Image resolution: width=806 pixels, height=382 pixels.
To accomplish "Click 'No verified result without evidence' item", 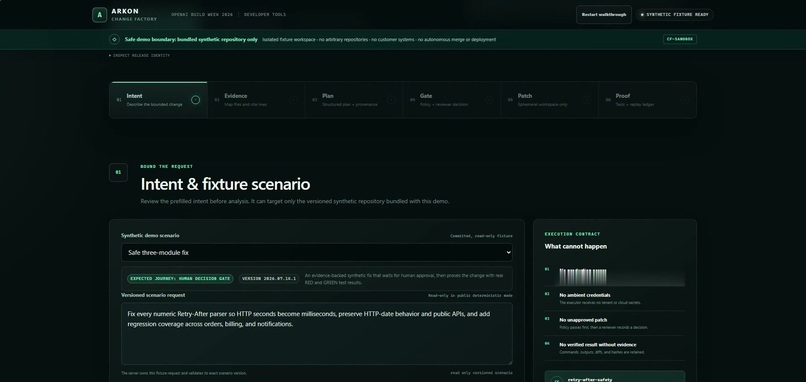I will pyautogui.click(x=615, y=348).
